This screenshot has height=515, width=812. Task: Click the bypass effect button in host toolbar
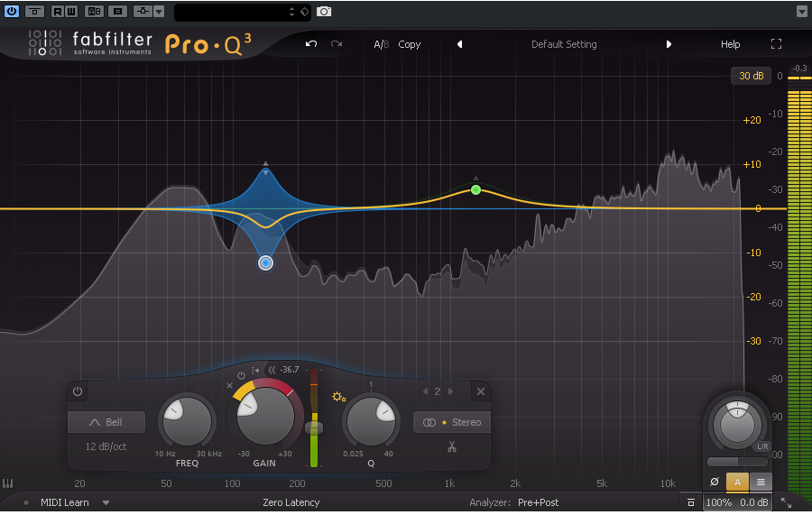click(x=34, y=11)
